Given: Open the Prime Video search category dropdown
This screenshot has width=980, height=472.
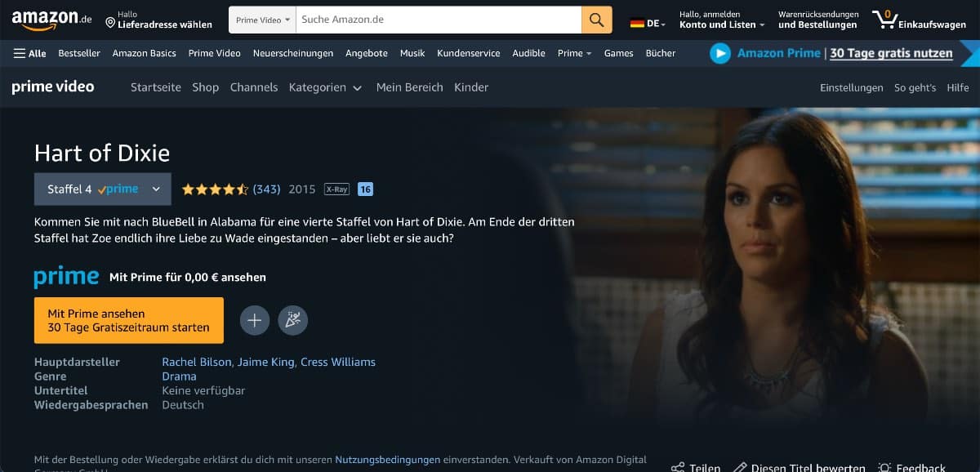Looking at the screenshot, I should 263,20.
